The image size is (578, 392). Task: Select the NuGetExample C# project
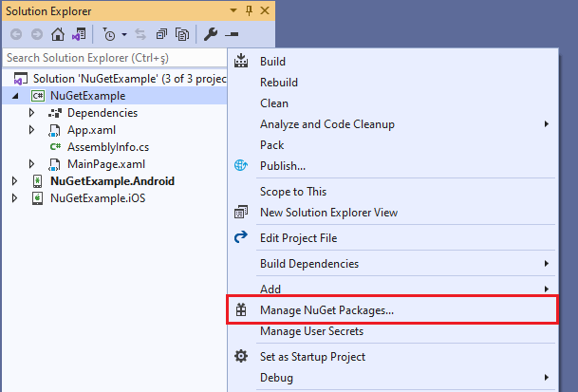click(87, 96)
